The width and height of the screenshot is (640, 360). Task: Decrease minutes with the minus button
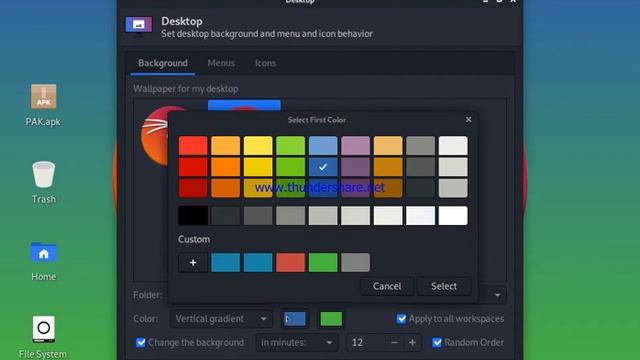pos(394,342)
